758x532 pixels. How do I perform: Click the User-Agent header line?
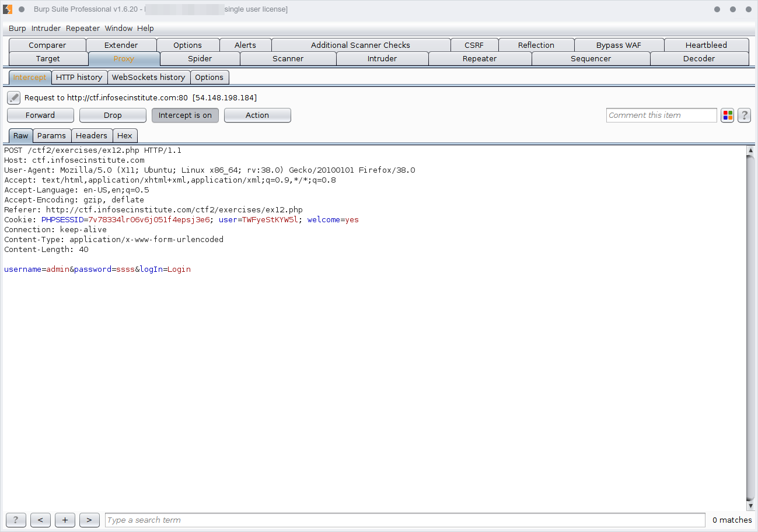click(209, 170)
